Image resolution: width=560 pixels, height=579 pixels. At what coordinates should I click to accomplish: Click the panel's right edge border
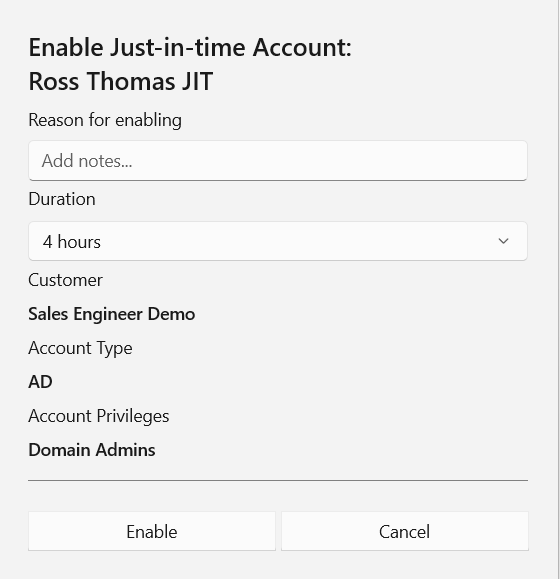coord(559,290)
